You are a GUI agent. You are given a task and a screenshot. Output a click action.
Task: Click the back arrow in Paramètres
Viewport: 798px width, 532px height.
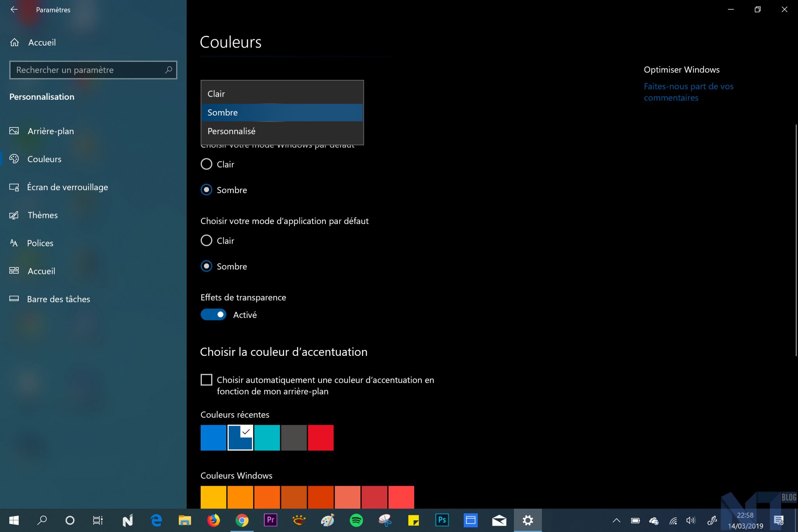coord(14,9)
